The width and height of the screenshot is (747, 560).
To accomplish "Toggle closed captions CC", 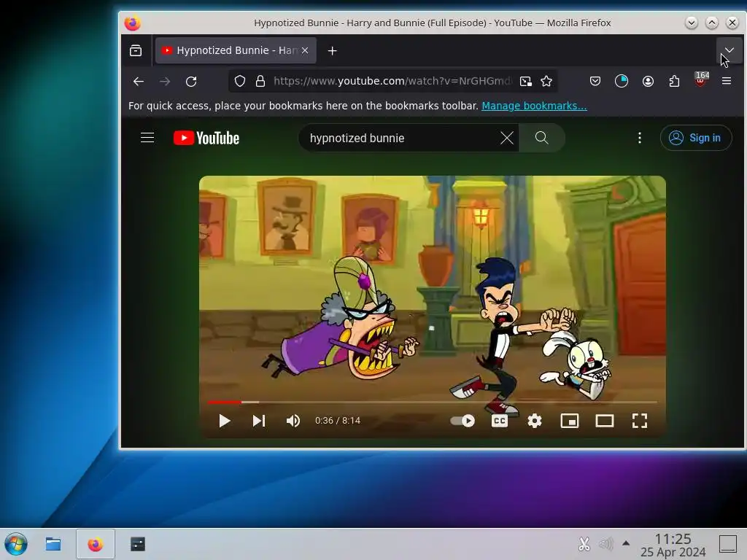I will pyautogui.click(x=499, y=421).
